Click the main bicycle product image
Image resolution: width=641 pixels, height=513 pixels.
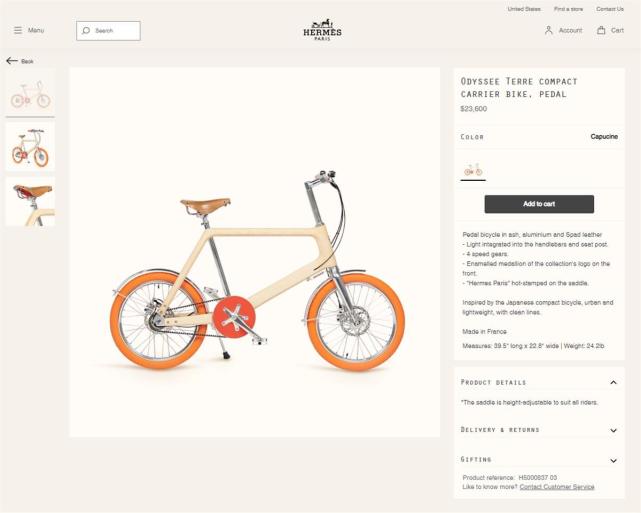(x=255, y=252)
